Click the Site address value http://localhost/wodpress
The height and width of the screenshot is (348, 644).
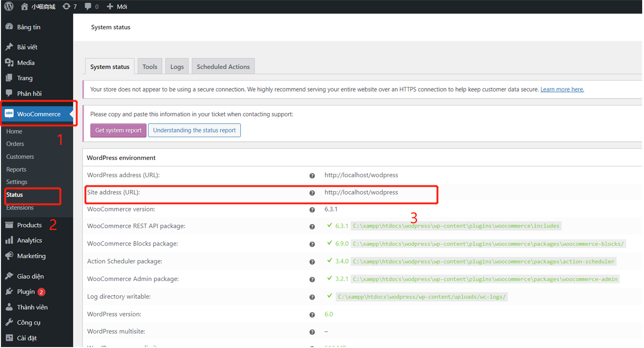click(361, 192)
